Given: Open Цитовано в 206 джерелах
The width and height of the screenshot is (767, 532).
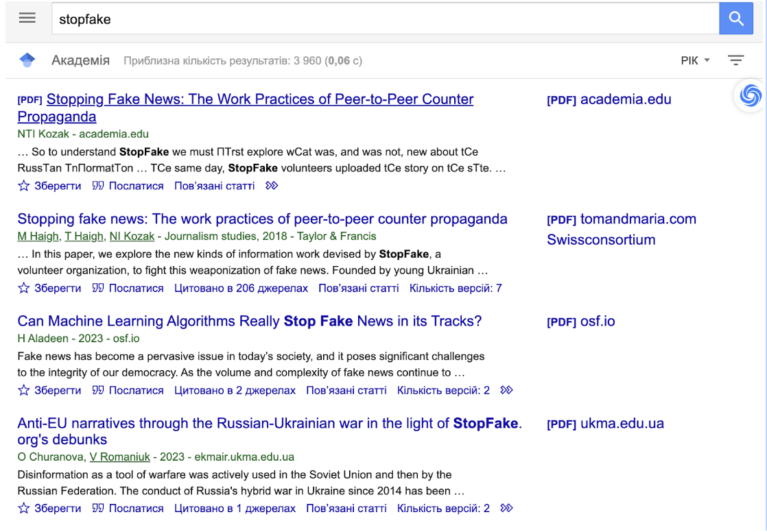Looking at the screenshot, I should 241,288.
